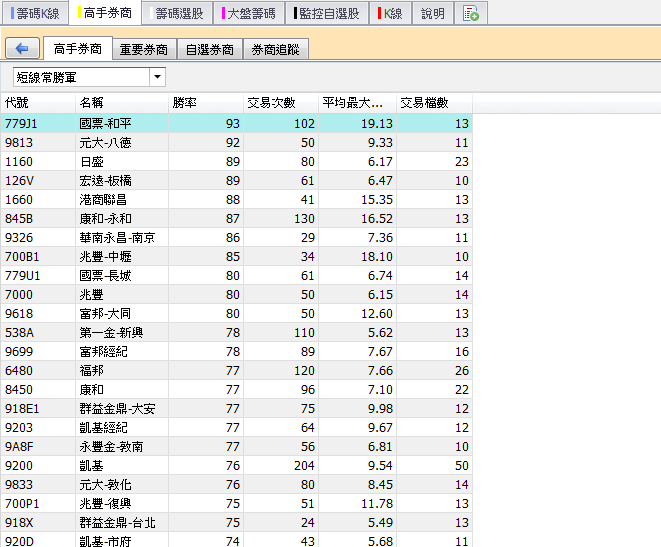Sort by the 交易檔數 column header
661x547 pixels.
point(433,102)
